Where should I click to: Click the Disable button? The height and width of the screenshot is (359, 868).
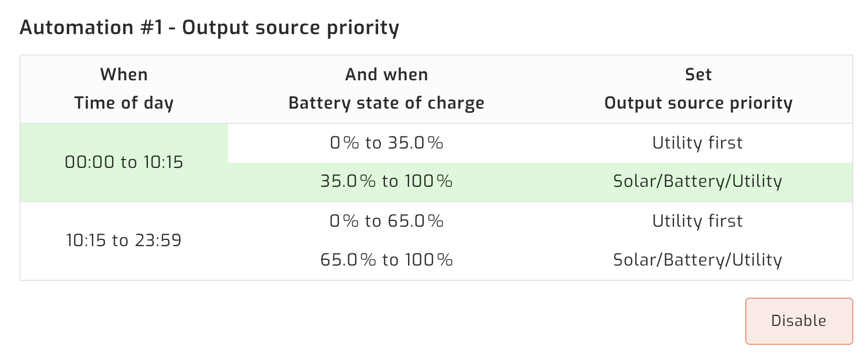[798, 321]
